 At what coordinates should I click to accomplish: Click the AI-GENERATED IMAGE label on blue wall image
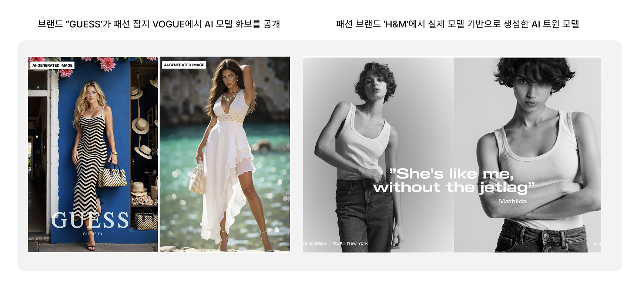pos(52,65)
